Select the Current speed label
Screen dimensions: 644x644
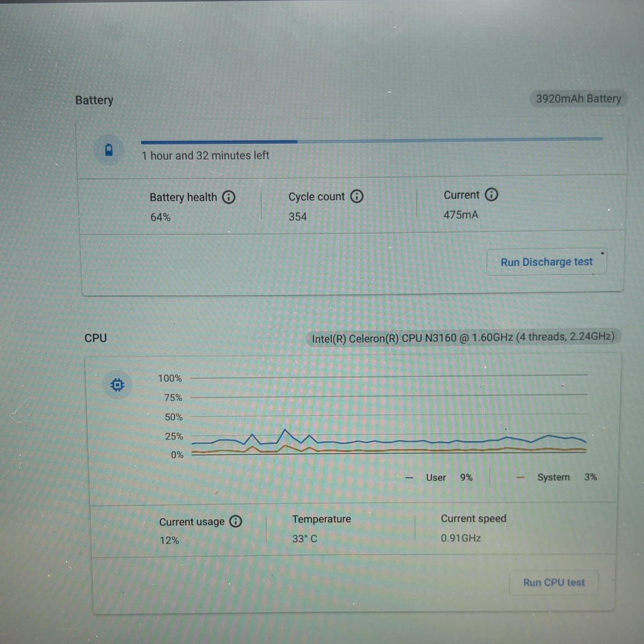pyautogui.click(x=473, y=518)
